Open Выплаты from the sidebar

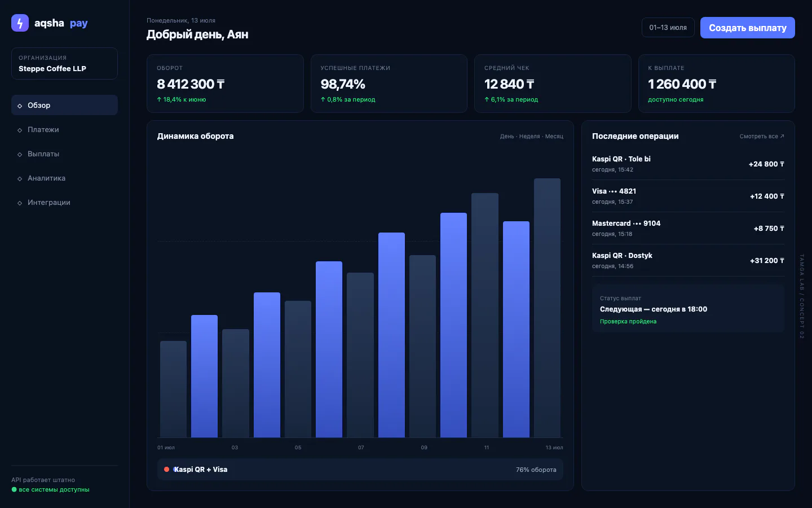(x=64, y=154)
